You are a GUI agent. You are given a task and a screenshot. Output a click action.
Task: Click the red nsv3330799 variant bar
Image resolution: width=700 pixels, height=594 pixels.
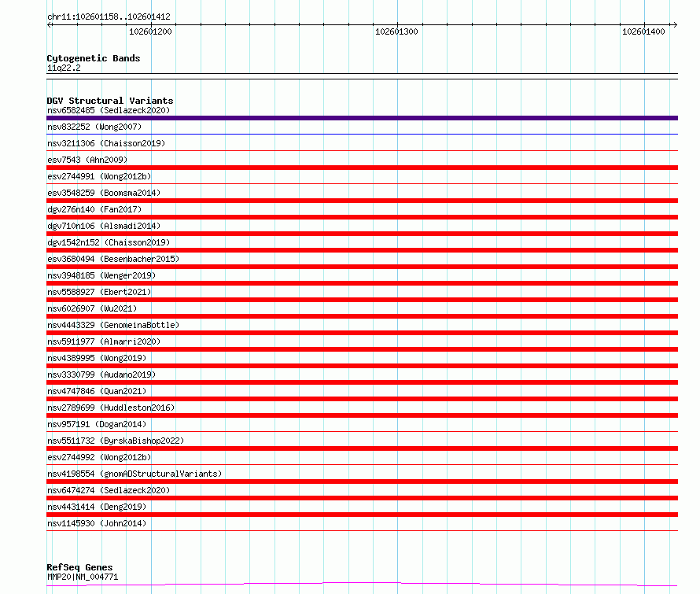(362, 382)
